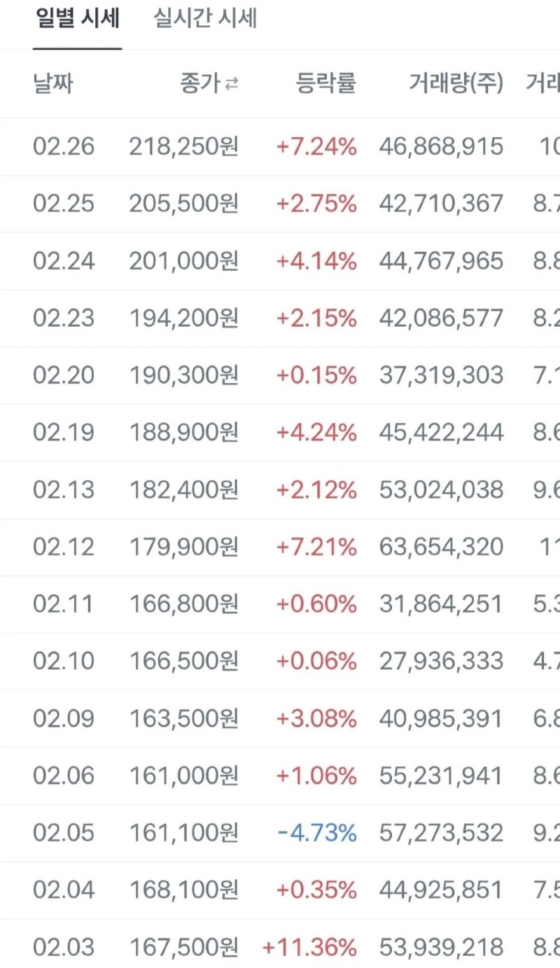Screen dimensions: 560x968
Task: Click the 27,936,333 volume value
Action: click(441, 661)
